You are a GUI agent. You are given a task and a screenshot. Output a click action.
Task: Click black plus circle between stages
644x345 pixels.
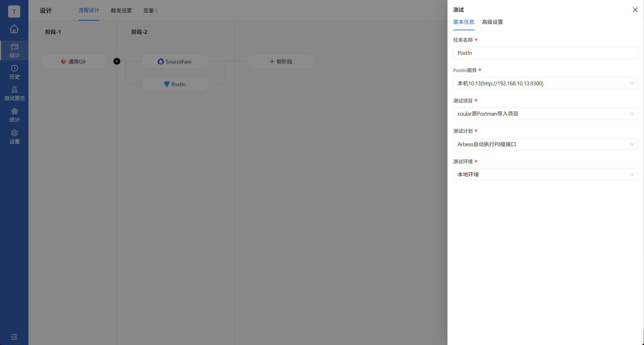tap(117, 61)
